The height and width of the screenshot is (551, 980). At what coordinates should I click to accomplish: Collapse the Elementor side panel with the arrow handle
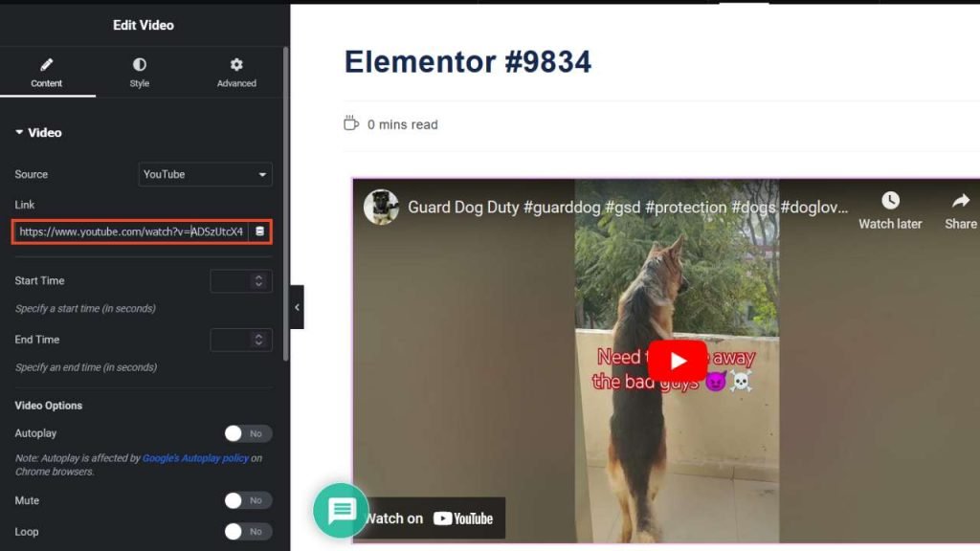point(297,307)
